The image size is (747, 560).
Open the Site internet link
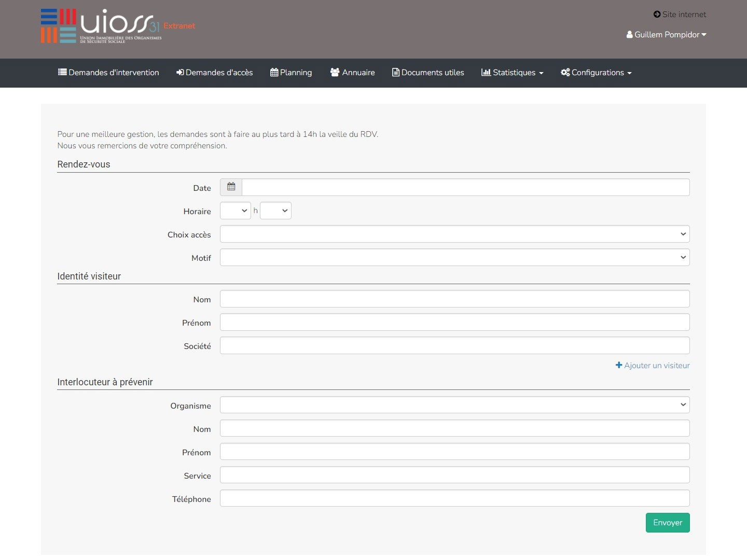[x=680, y=15]
